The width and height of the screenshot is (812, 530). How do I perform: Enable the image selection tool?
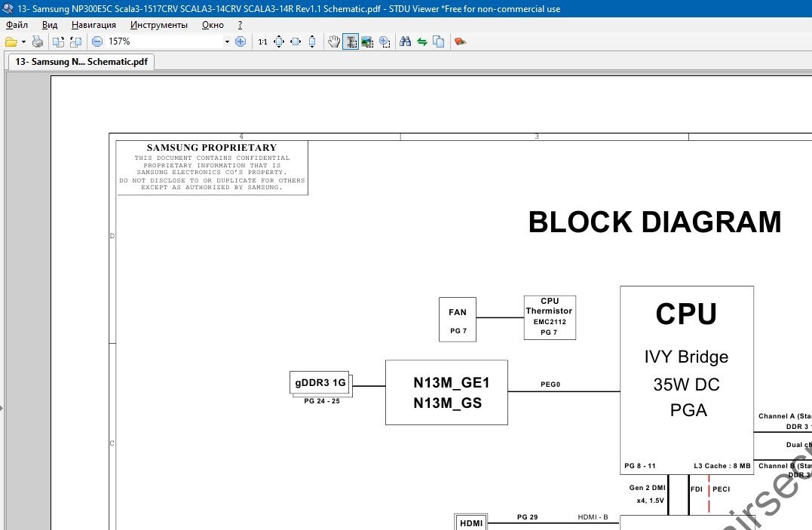pos(367,41)
